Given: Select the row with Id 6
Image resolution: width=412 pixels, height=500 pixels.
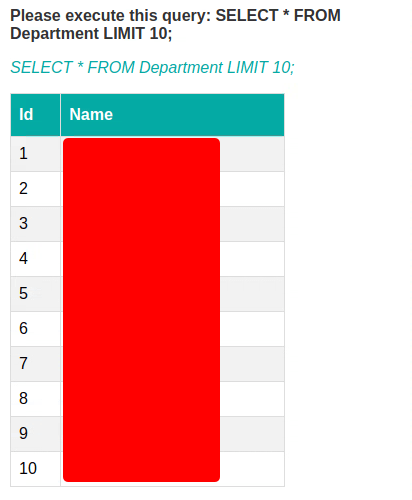Looking at the screenshot, I should (x=147, y=329).
